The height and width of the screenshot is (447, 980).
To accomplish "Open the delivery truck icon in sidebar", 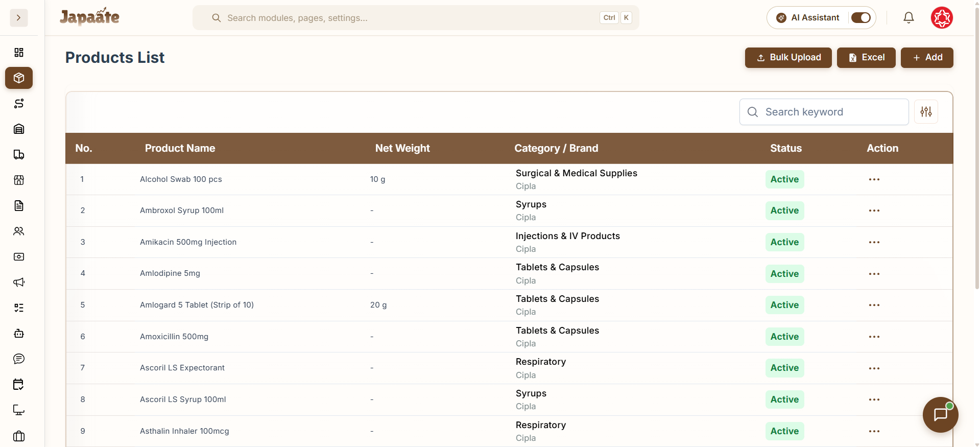I will [x=19, y=155].
